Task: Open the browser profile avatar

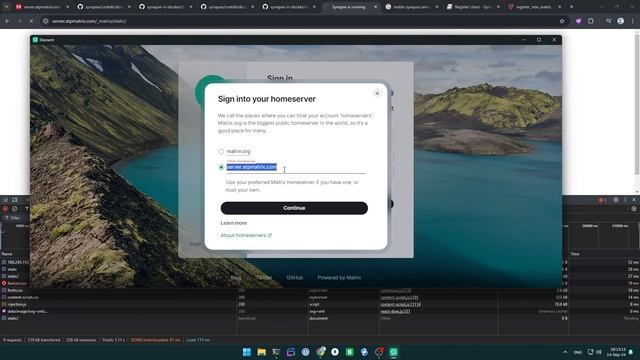Action: 620,21
